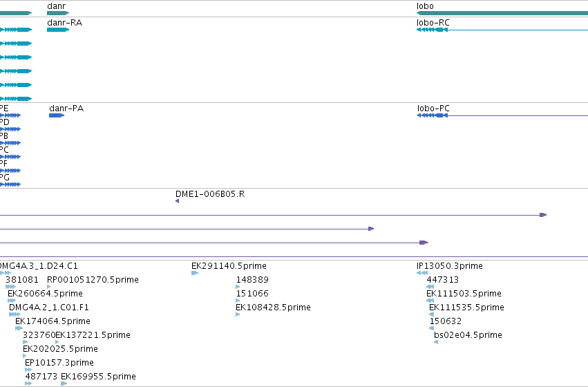
Task: Select EK169955.5prime label
Action: 98,376
